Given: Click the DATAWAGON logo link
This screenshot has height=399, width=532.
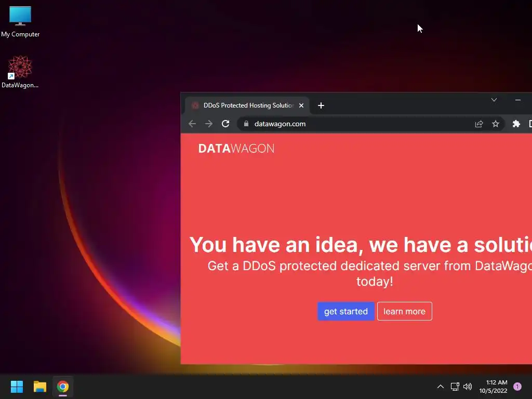Looking at the screenshot, I should tap(236, 149).
